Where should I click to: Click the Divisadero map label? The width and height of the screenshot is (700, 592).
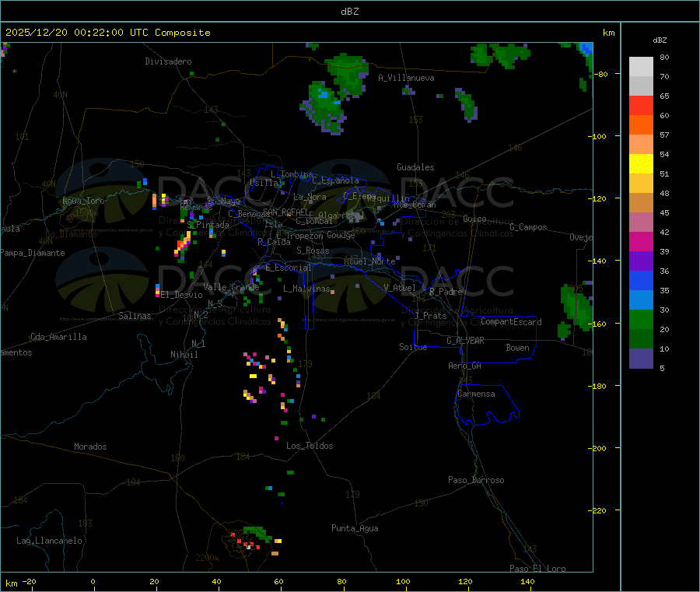click(168, 61)
